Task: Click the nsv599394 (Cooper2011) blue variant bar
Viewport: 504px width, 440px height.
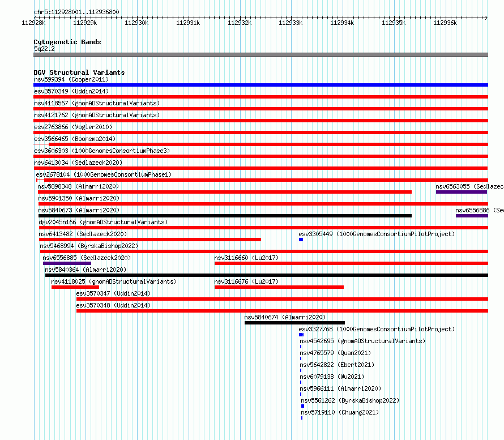Action: click(260, 85)
